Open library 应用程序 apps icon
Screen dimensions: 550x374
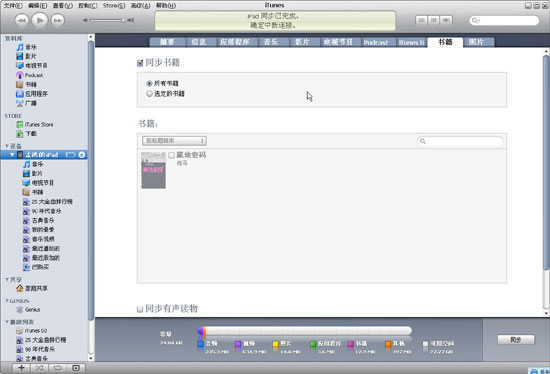pos(20,94)
